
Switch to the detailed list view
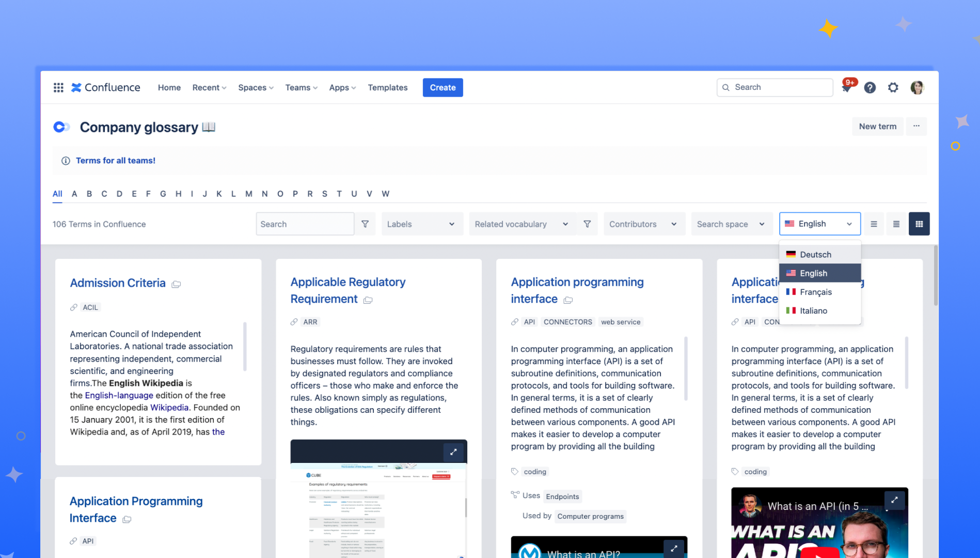click(896, 224)
